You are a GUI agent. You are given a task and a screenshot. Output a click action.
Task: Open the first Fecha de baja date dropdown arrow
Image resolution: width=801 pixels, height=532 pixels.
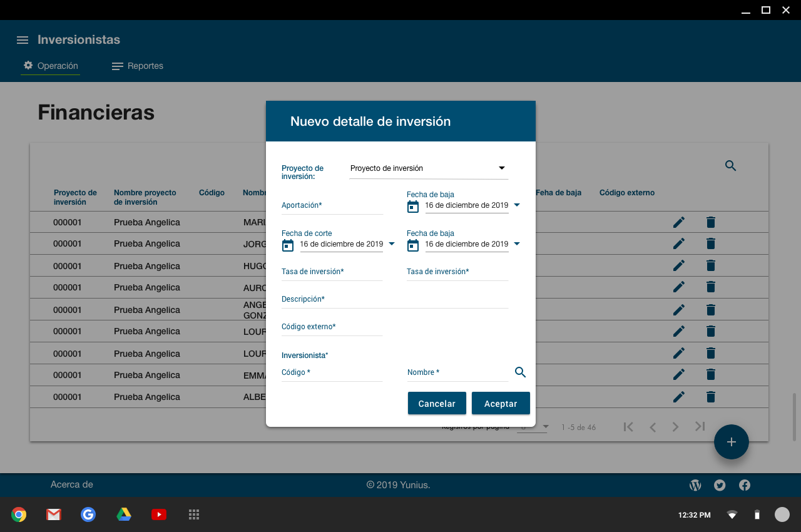[x=517, y=205]
